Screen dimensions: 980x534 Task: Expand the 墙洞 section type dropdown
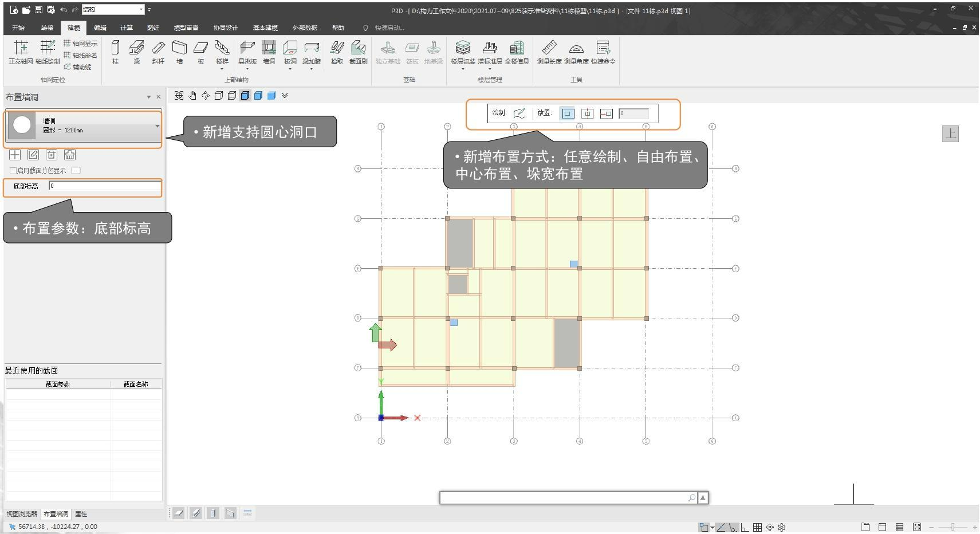(158, 126)
